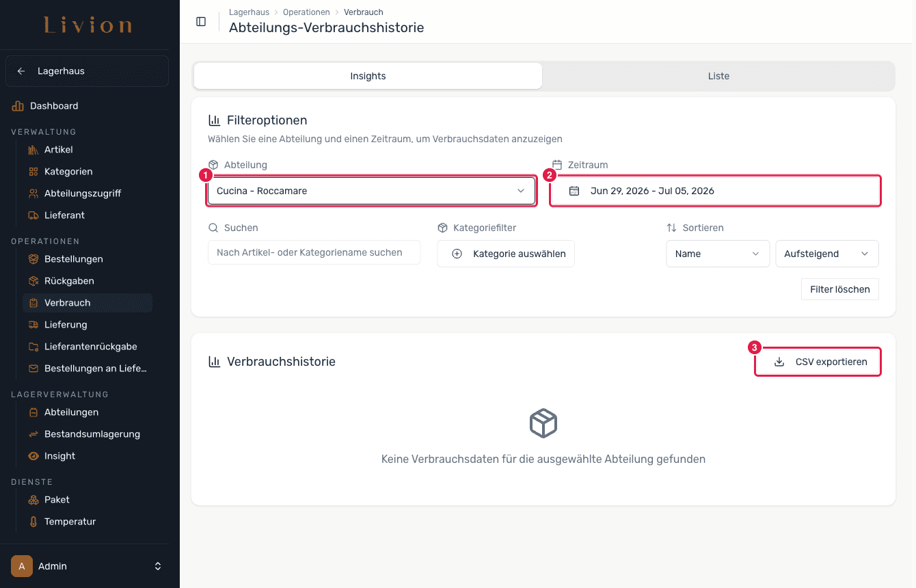The width and height of the screenshot is (916, 588).
Task: Click Kategorie auswählen button
Action: (506, 254)
